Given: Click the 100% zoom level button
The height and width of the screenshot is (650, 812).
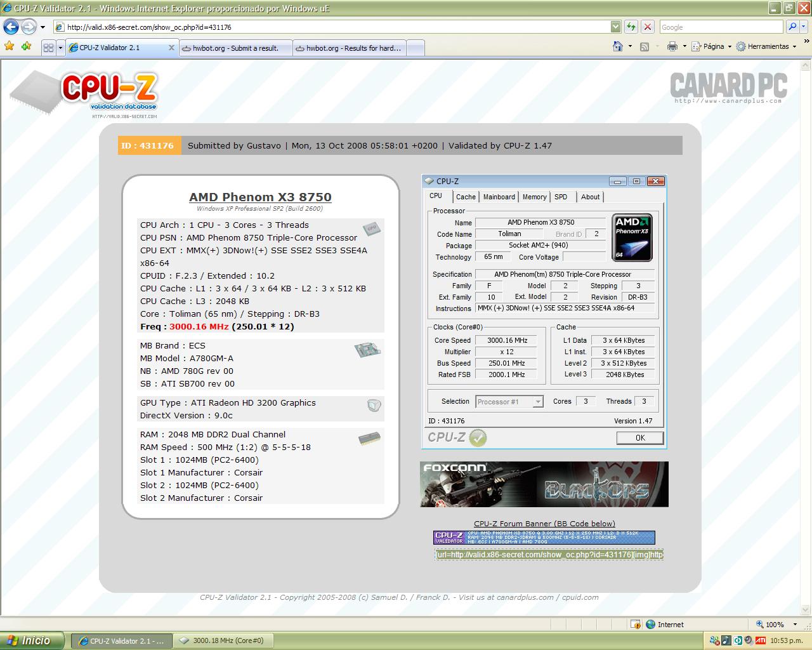Looking at the screenshot, I should [769, 624].
